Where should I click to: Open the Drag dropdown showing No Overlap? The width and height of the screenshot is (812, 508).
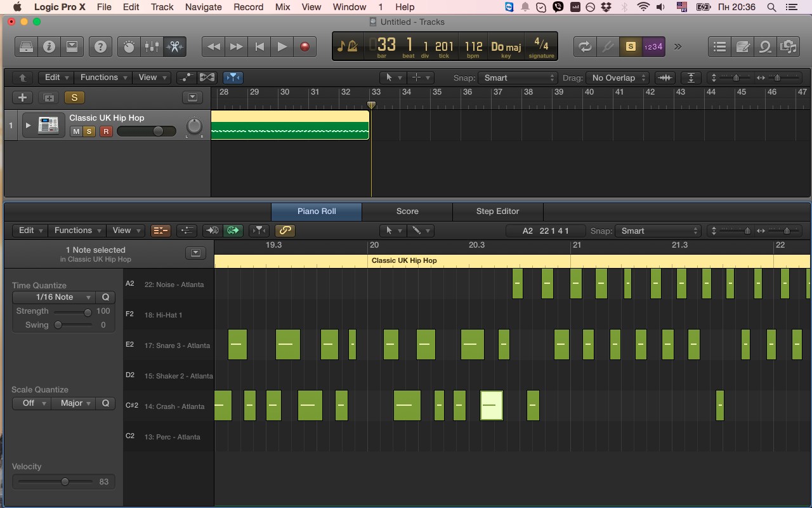[617, 77]
